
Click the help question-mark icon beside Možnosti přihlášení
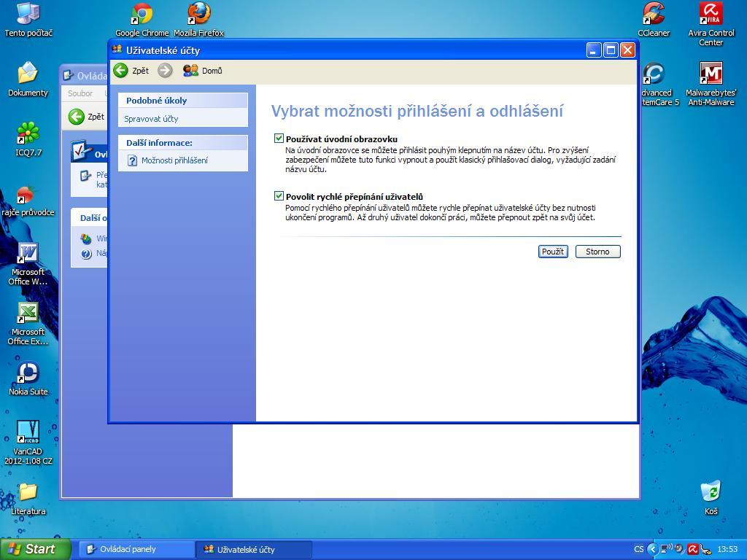[133, 160]
